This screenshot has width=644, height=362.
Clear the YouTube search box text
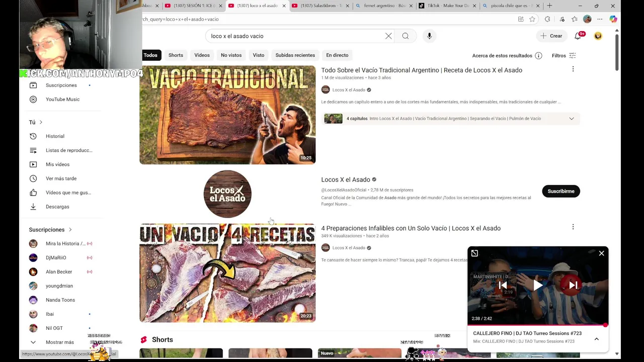tap(388, 36)
